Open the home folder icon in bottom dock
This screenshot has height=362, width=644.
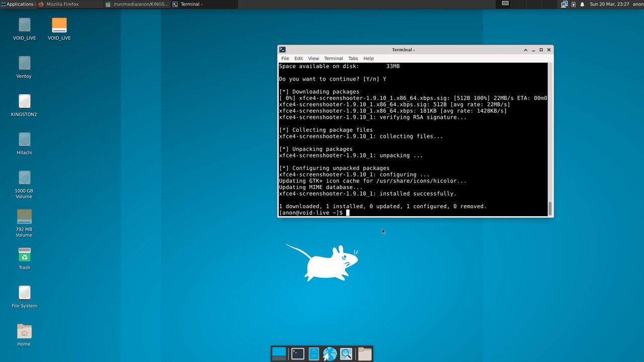(365, 354)
